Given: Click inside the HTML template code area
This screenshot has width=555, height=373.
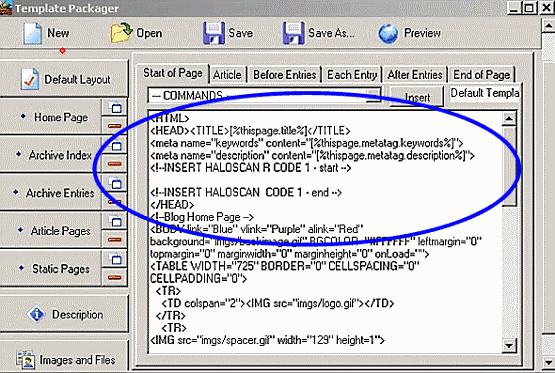Looking at the screenshot, I should [x=325, y=232].
